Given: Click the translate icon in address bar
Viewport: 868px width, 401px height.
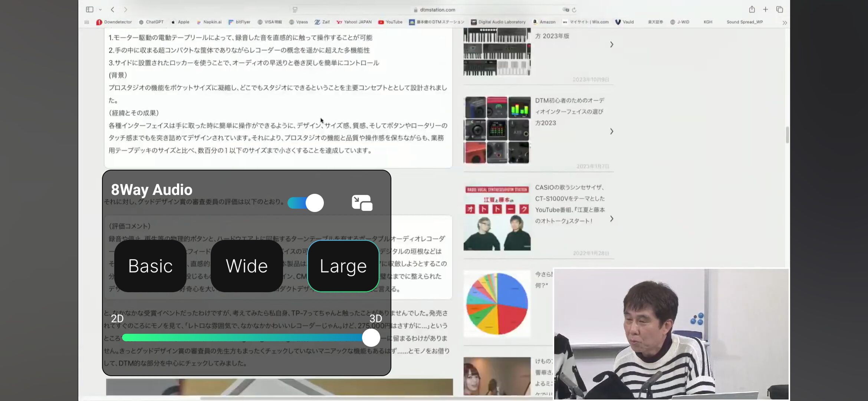Looking at the screenshot, I should coord(566,10).
